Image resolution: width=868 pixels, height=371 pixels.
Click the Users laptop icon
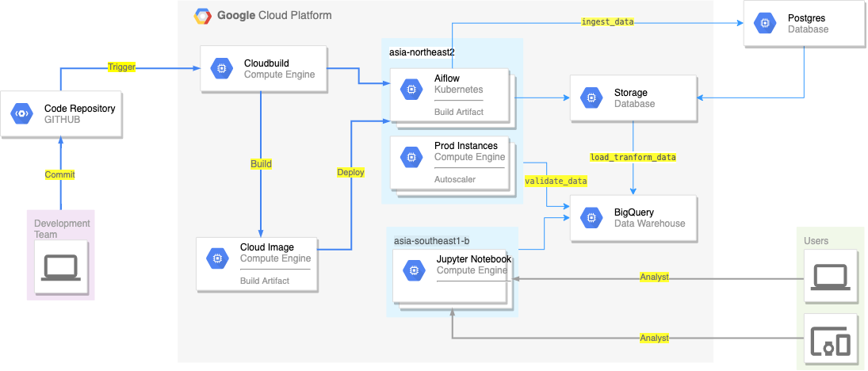point(831,277)
